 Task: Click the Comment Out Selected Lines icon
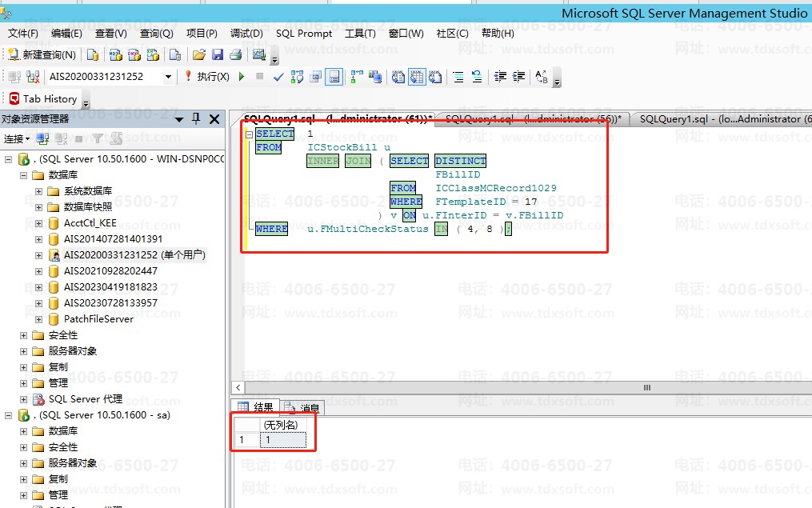click(458, 77)
